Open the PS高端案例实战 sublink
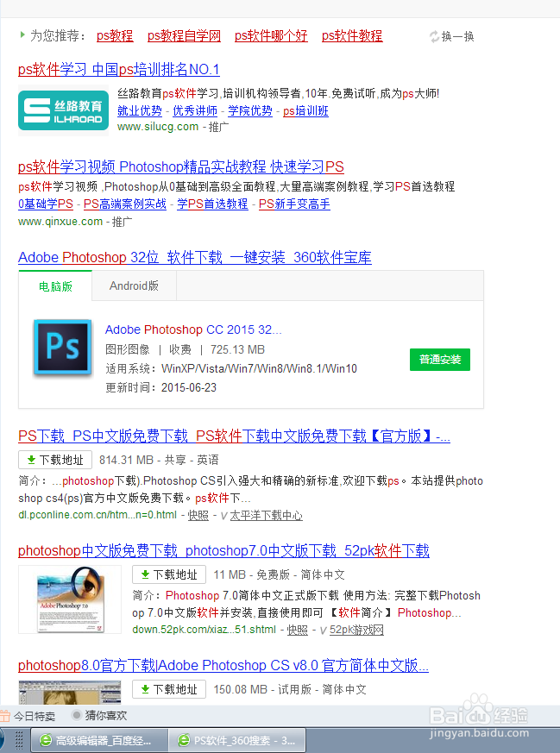The height and width of the screenshot is (753, 560). (x=125, y=204)
